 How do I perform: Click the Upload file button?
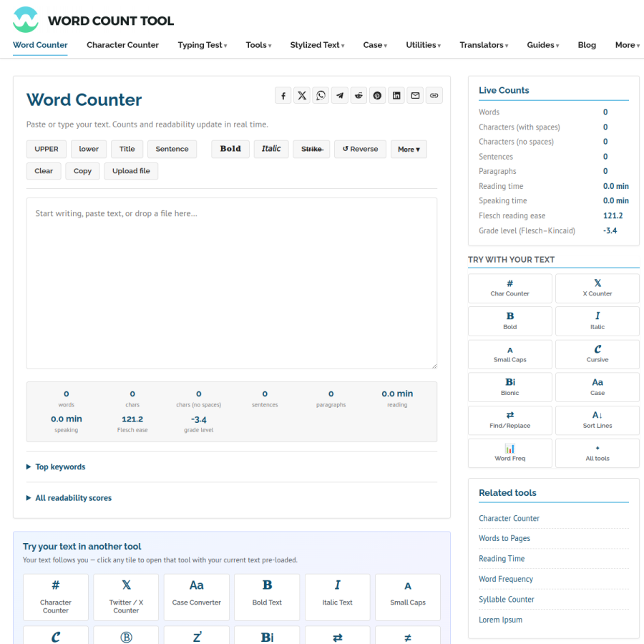(x=131, y=171)
